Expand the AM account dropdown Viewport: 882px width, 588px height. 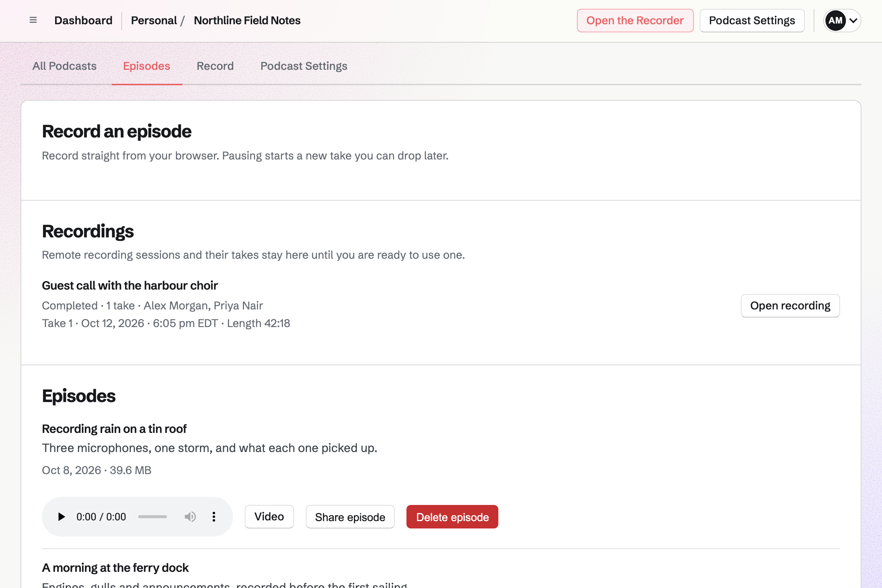842,20
